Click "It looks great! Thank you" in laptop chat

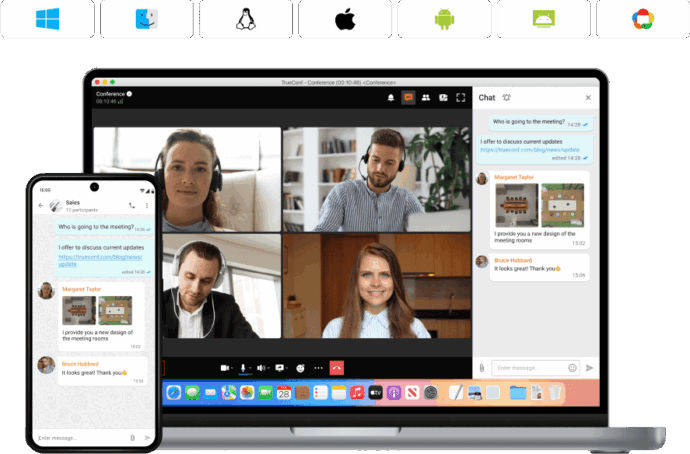point(525,268)
